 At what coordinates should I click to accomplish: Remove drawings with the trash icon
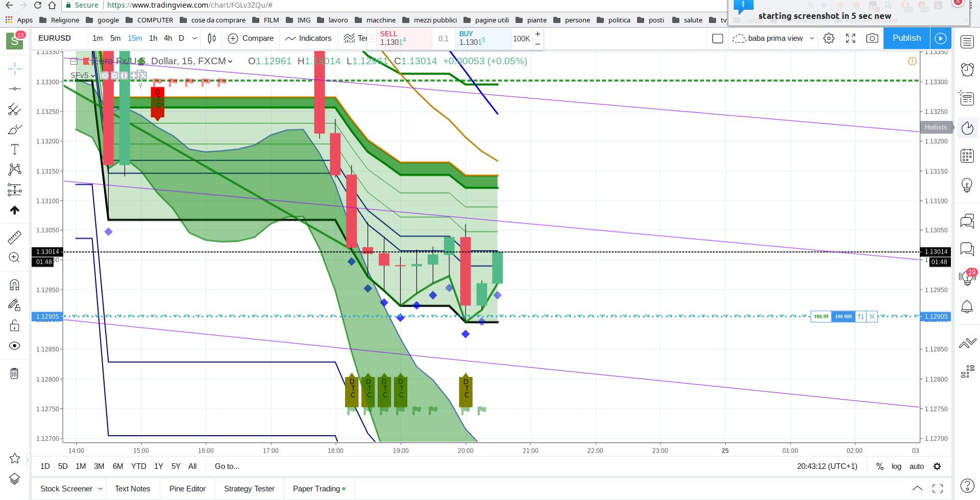pyautogui.click(x=15, y=373)
